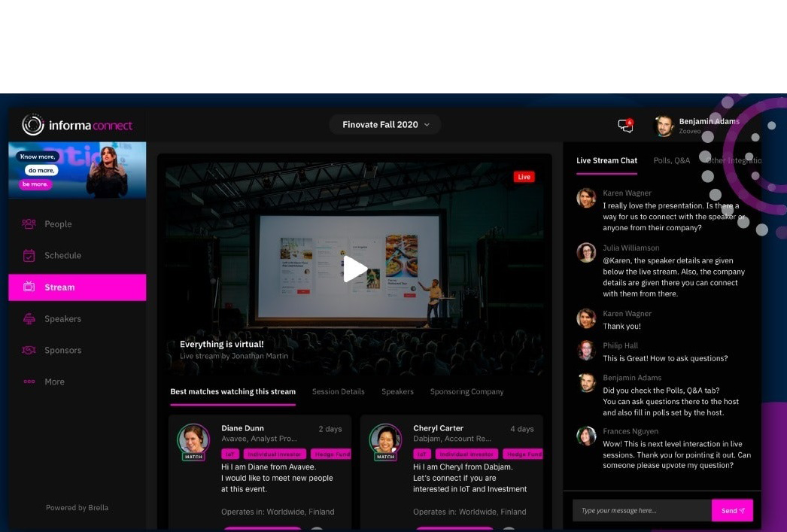Switch to the Session Details tab
This screenshot has height=532, width=787.
339,392
